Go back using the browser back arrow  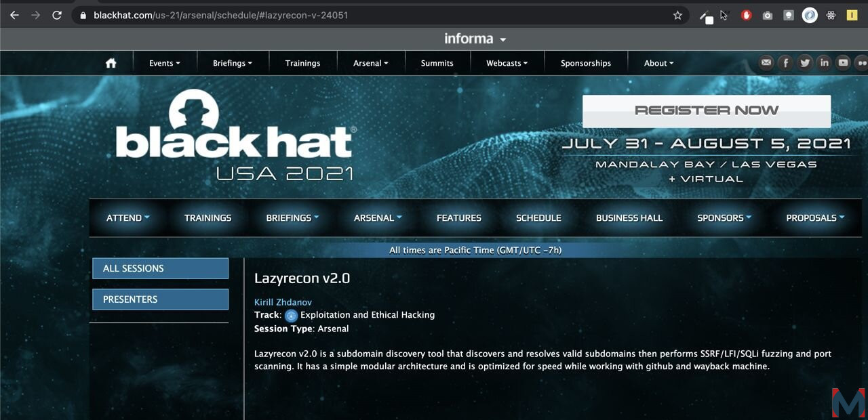pyautogui.click(x=14, y=15)
